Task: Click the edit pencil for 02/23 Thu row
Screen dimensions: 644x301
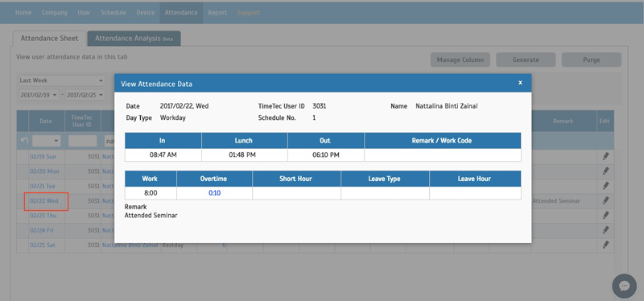Action: (605, 216)
